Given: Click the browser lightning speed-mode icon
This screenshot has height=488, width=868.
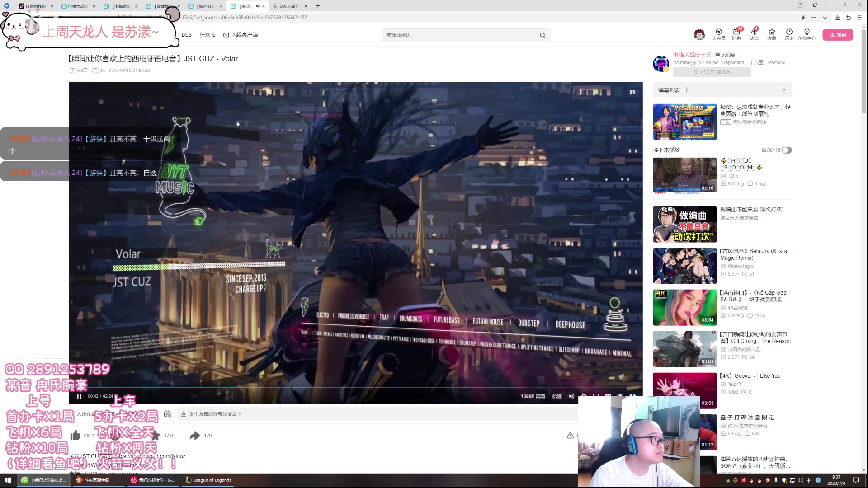Looking at the screenshot, I should click(x=803, y=18).
